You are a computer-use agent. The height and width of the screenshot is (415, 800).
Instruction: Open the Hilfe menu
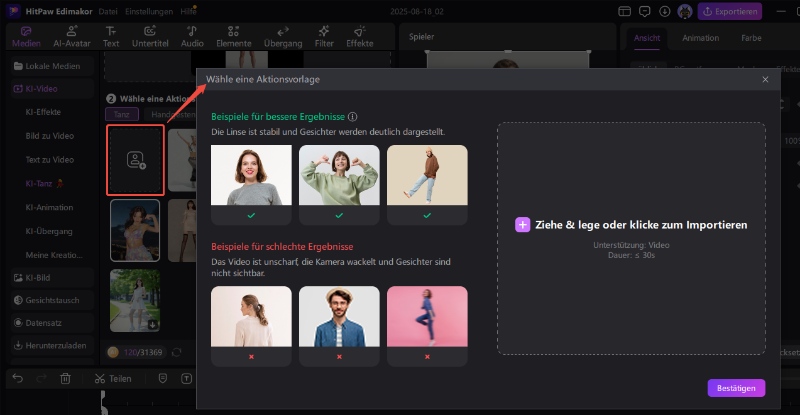188,11
